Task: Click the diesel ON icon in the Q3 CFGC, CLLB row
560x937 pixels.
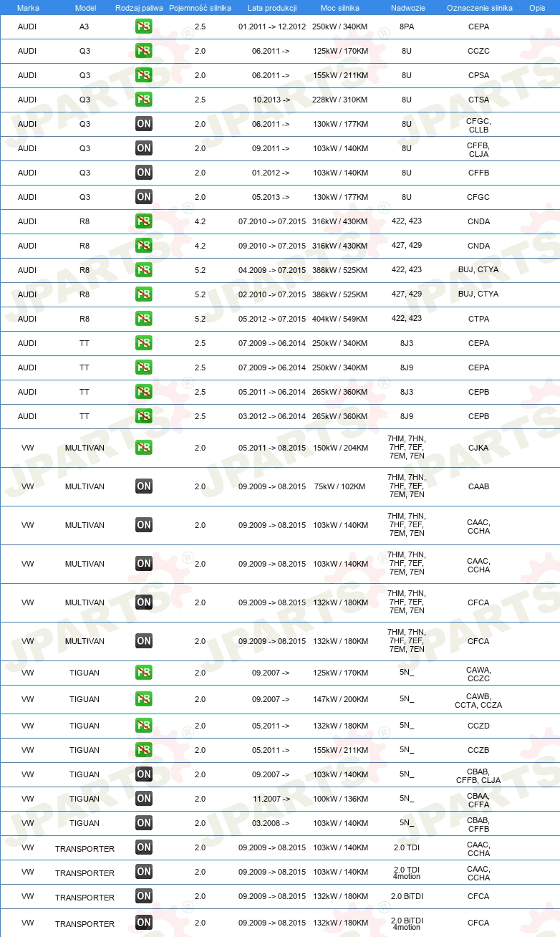Action: tap(144, 124)
